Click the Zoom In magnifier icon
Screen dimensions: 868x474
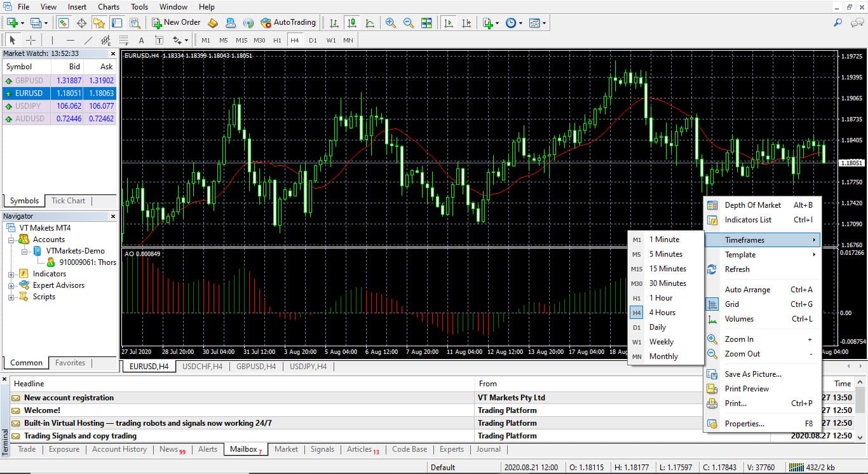pyautogui.click(x=391, y=23)
